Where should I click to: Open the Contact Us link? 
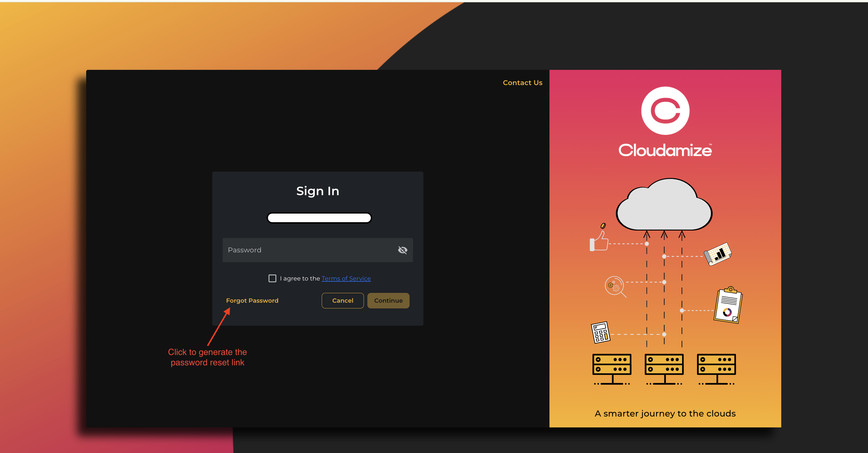pos(522,83)
